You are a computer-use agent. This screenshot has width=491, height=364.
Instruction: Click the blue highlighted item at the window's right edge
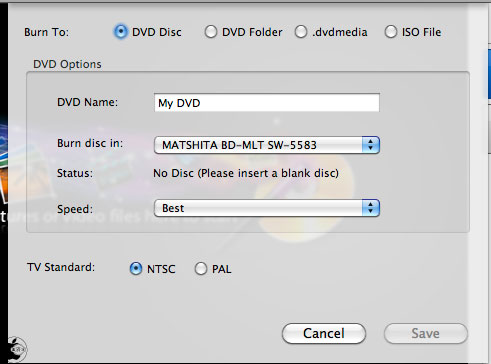tap(489, 74)
